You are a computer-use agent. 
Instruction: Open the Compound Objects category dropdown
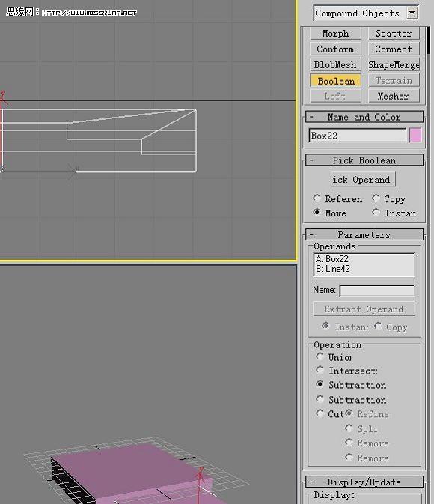366,13
